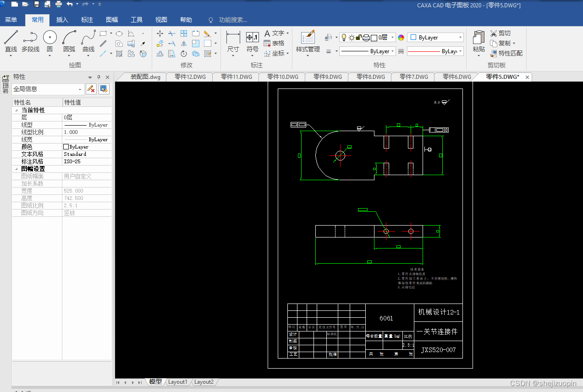The height and width of the screenshot is (392, 583).
Task: Click the trim tool in 修改 group
Action: pos(172,33)
